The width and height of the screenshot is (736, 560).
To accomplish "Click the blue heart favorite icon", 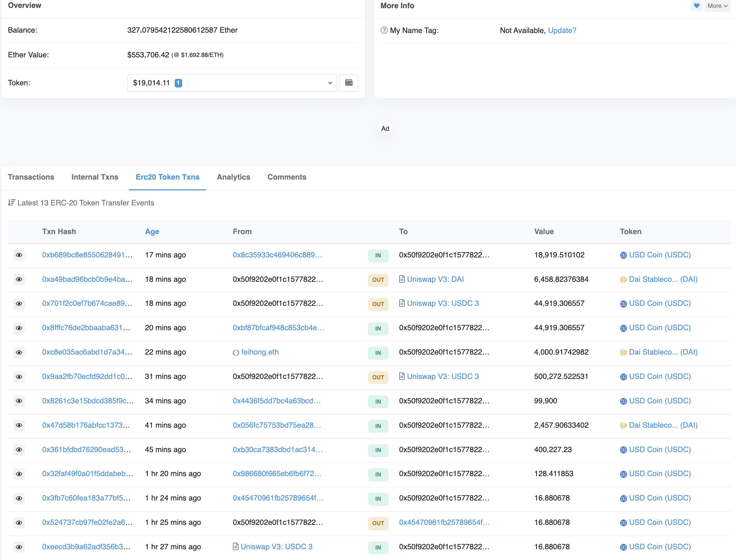I will click(697, 6).
